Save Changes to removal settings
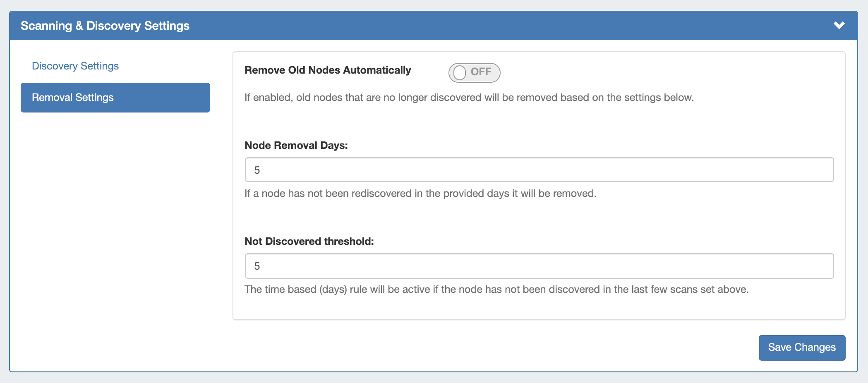This screenshot has width=868, height=383. pos(801,347)
